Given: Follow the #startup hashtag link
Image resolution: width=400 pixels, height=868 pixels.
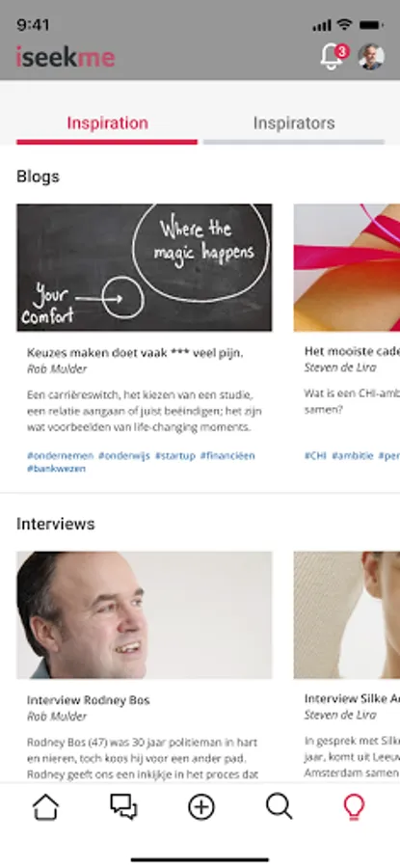Looking at the screenshot, I should (174, 455).
